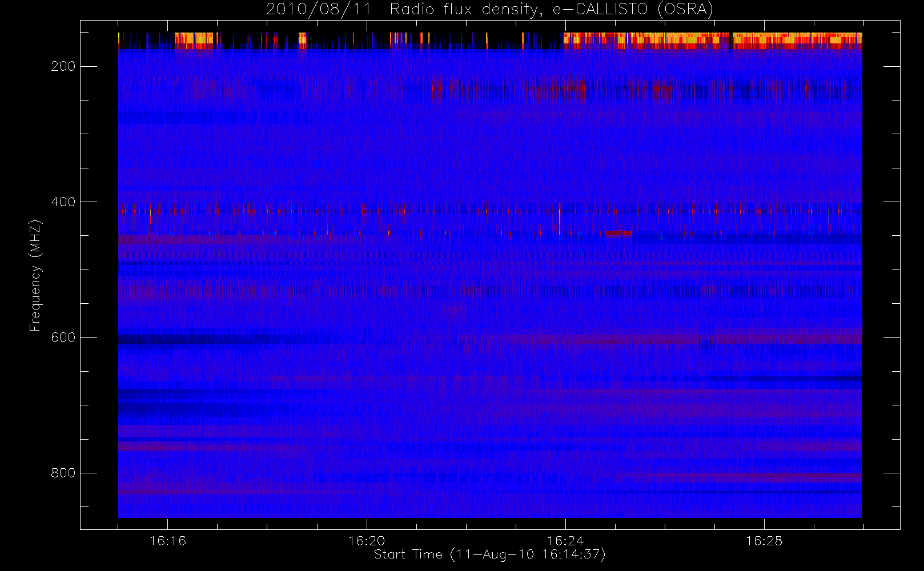Click the Start Time axis label
The height and width of the screenshot is (571, 924).
tap(489, 554)
